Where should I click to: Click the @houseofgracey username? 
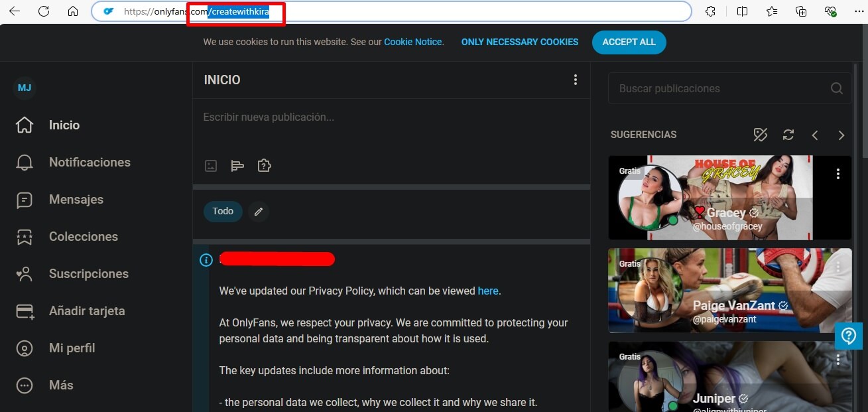pyautogui.click(x=727, y=226)
